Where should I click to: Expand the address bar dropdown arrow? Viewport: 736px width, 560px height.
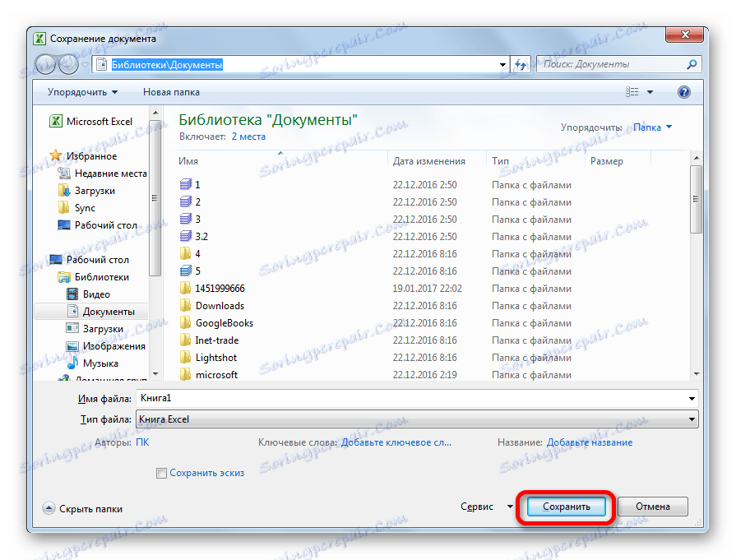click(502, 63)
